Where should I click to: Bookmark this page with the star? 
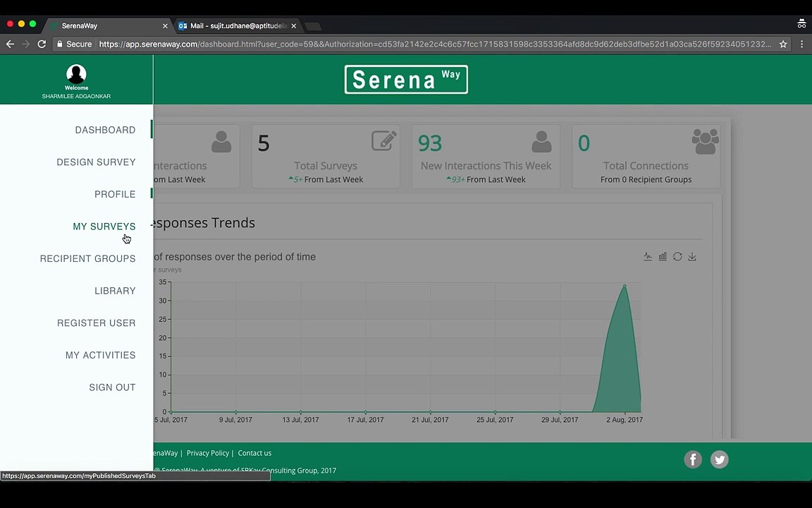[783, 44]
